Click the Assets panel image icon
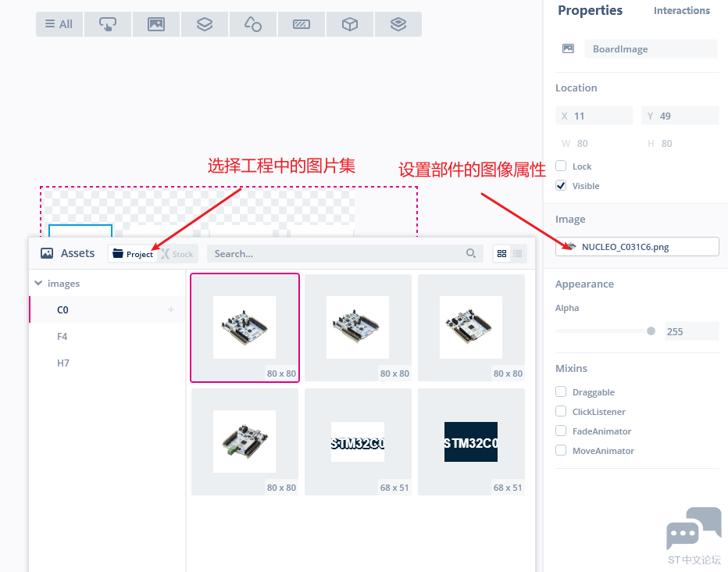728x572 pixels. tap(46, 252)
